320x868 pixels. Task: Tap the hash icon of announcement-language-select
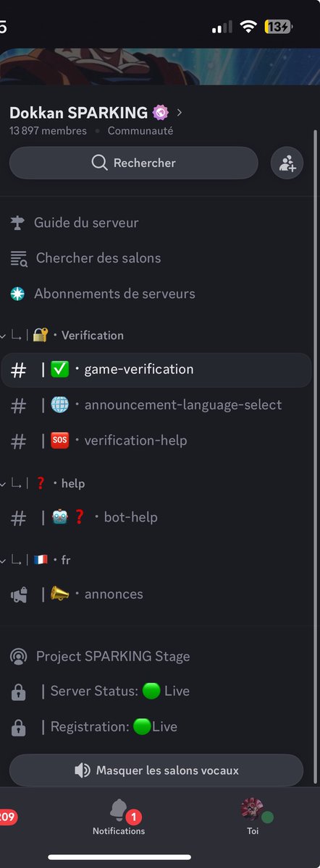18,405
